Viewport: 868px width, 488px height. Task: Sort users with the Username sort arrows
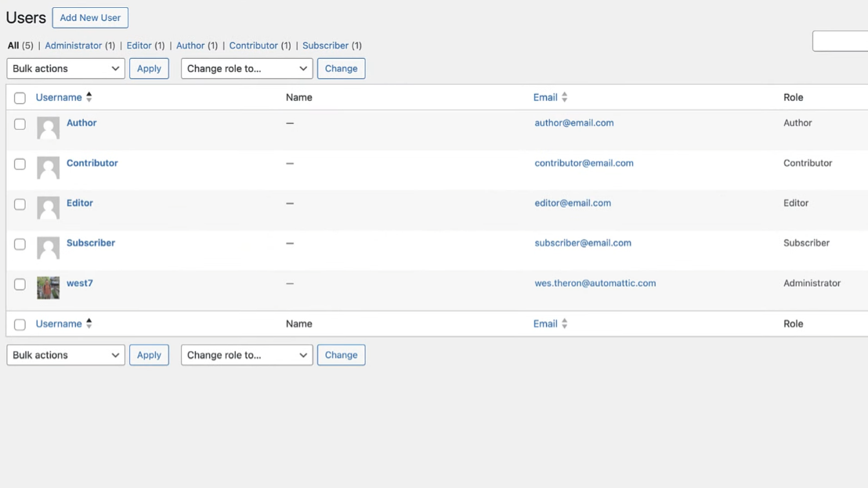89,96
